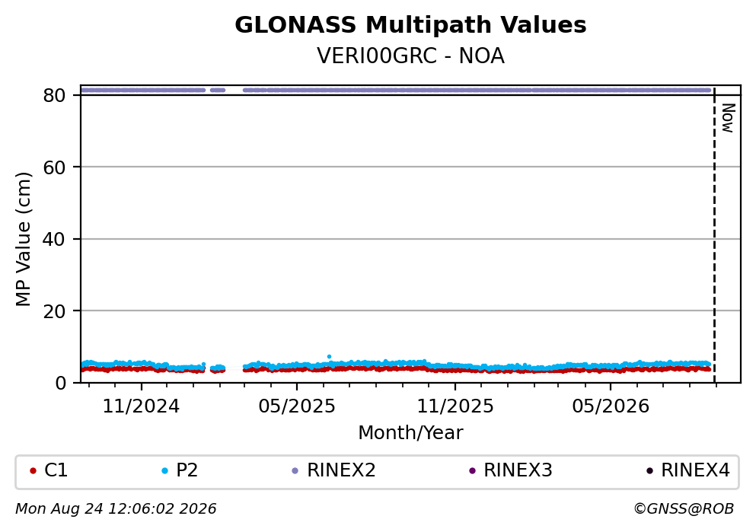Click the 05/2026 x-axis tick label
This screenshot has height=532, width=756.
click(611, 406)
